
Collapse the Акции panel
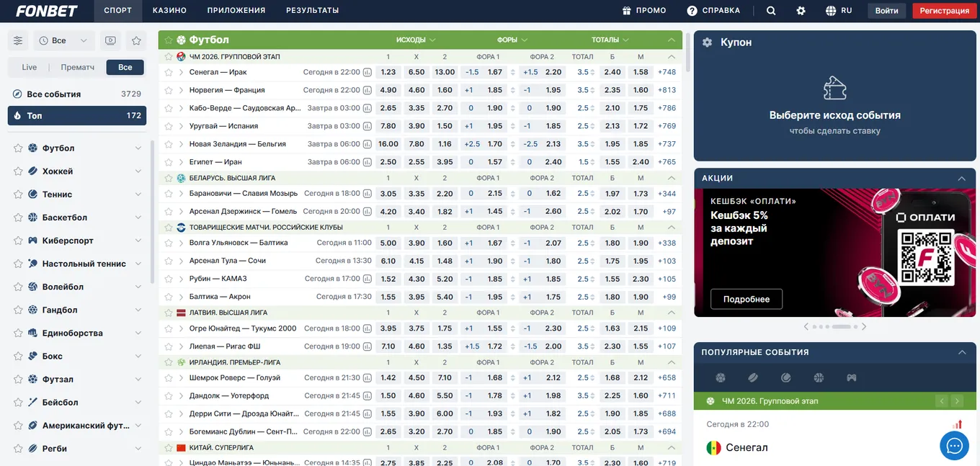pos(961,179)
